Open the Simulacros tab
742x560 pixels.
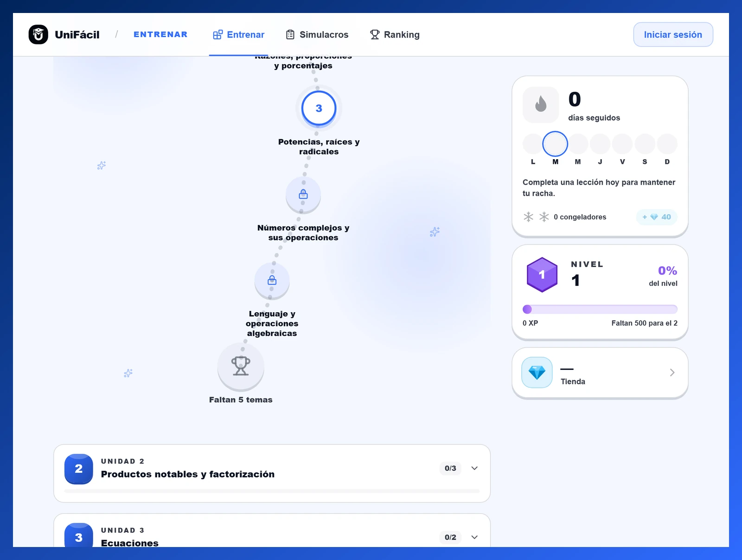(317, 35)
